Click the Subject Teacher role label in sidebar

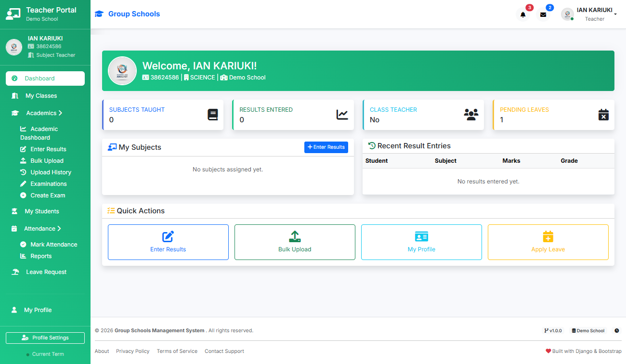tap(52, 55)
